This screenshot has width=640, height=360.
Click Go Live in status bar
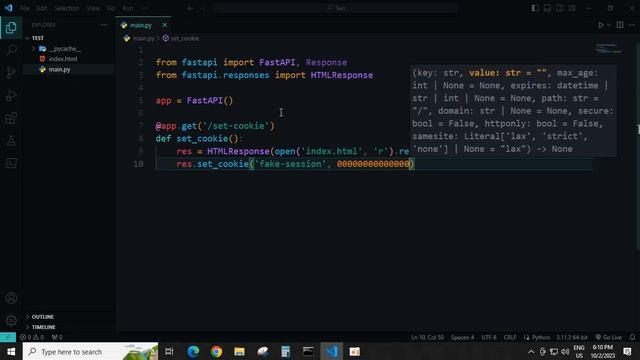click(609, 337)
